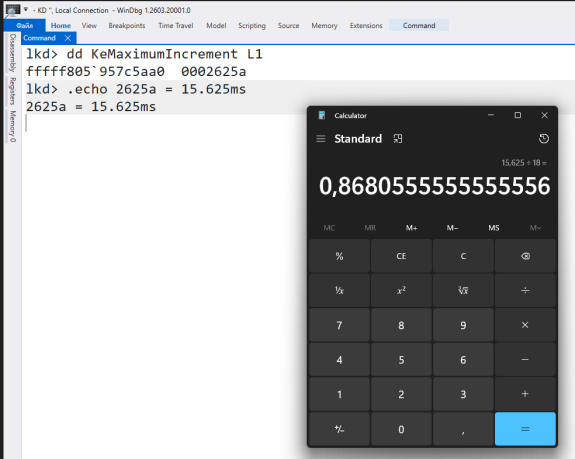Click the divide operator button
575x459 pixels.
point(525,290)
